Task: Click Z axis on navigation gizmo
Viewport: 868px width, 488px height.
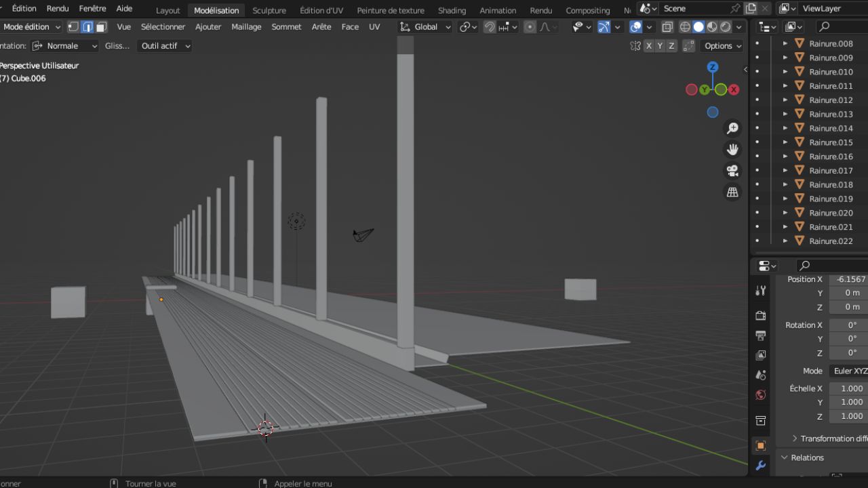Action: tap(713, 67)
